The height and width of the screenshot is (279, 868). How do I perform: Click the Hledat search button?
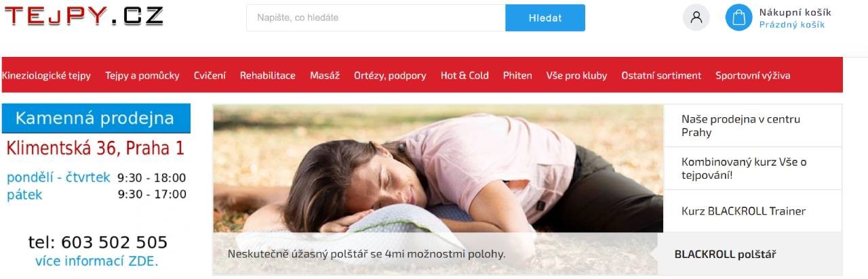pyautogui.click(x=545, y=18)
